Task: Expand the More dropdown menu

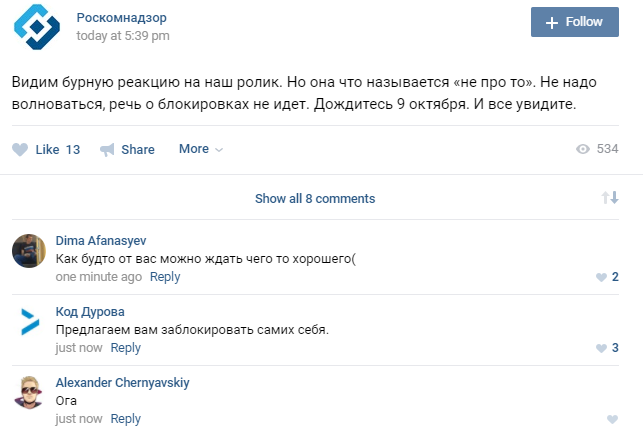Action: (200, 149)
